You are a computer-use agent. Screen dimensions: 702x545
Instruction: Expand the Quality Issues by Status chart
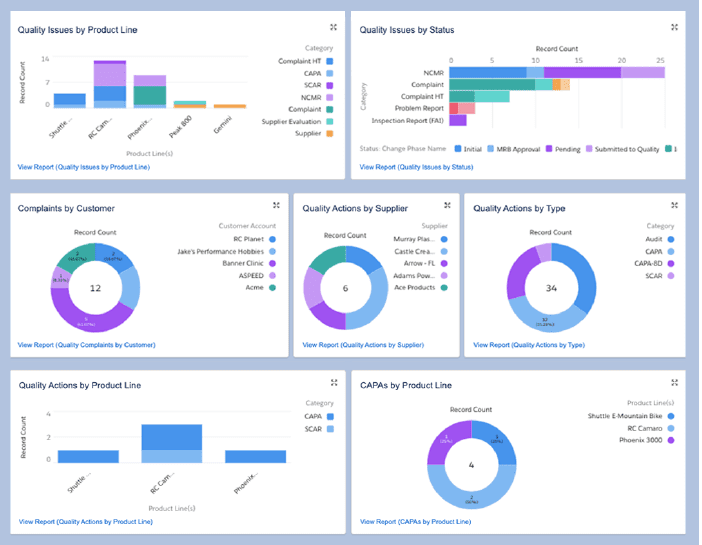[674, 27]
